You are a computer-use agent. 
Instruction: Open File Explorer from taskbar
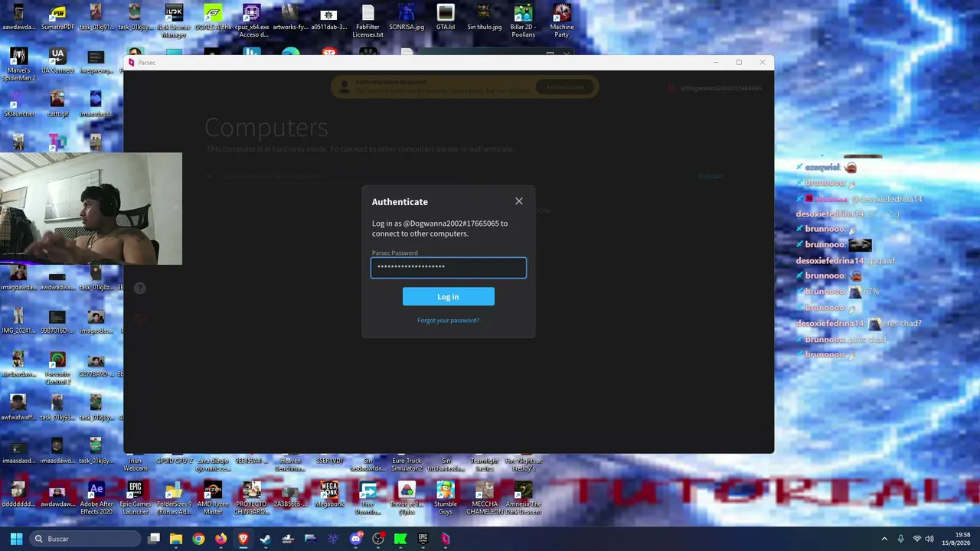[x=176, y=539]
